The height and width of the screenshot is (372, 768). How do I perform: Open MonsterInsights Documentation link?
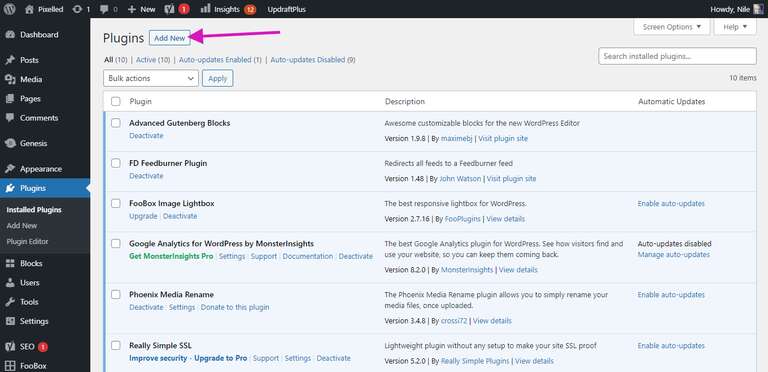308,256
